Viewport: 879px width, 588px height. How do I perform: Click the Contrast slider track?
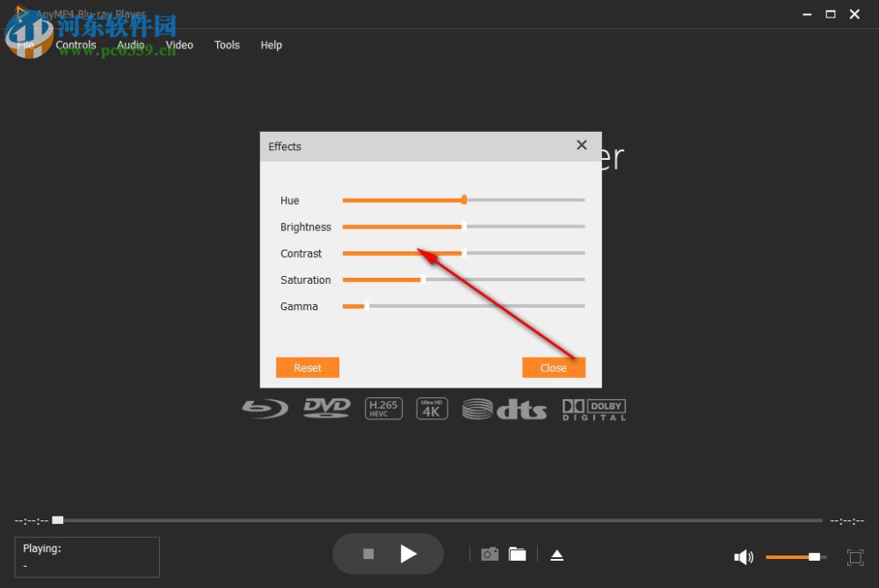[x=463, y=253]
